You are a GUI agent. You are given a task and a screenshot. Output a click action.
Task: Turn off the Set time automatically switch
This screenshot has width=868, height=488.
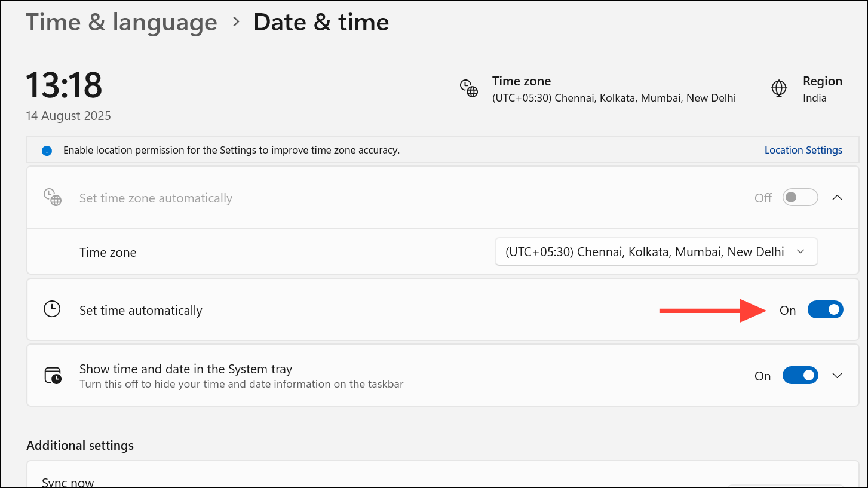(825, 309)
